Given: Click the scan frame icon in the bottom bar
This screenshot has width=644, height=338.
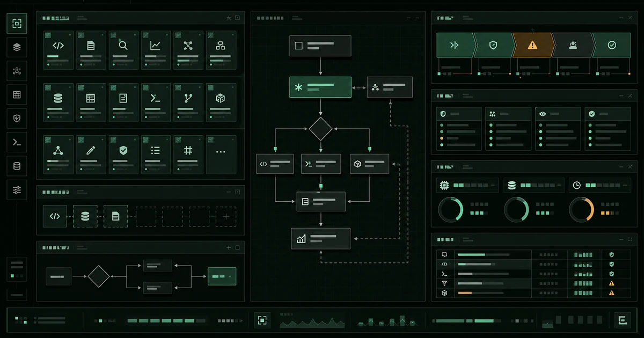Looking at the screenshot, I should [x=261, y=320].
